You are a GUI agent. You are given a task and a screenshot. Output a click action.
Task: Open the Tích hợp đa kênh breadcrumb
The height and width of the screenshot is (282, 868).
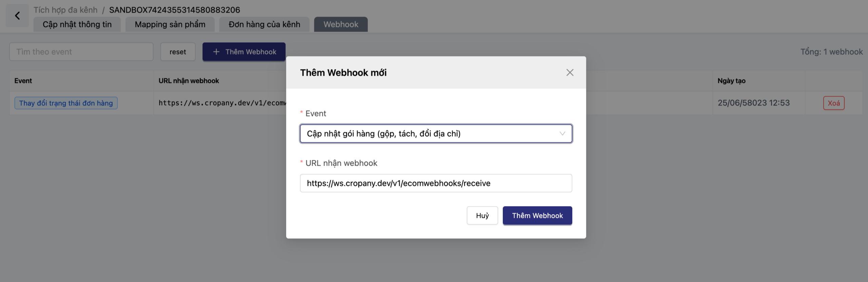[65, 10]
